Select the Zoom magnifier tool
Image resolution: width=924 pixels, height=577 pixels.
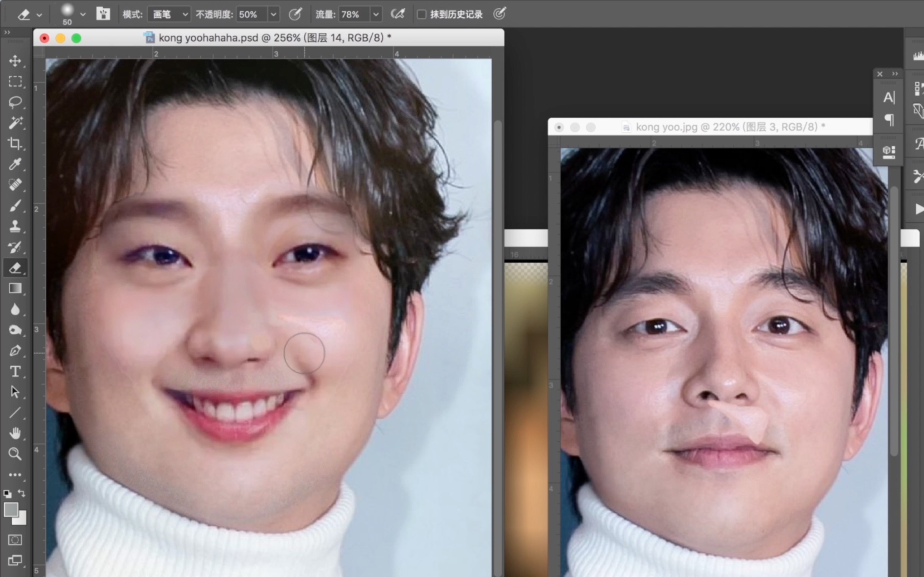point(15,454)
